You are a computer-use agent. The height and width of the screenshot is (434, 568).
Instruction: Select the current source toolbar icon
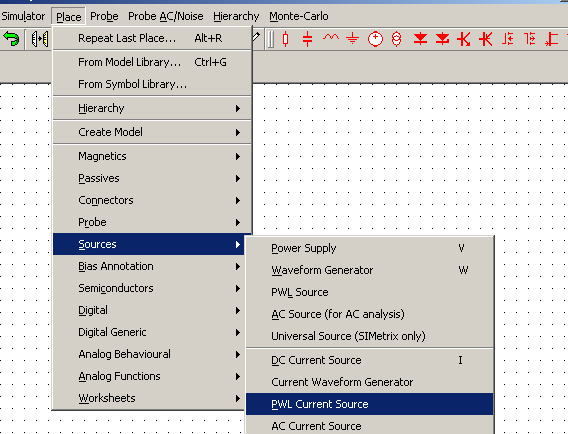[x=397, y=39]
